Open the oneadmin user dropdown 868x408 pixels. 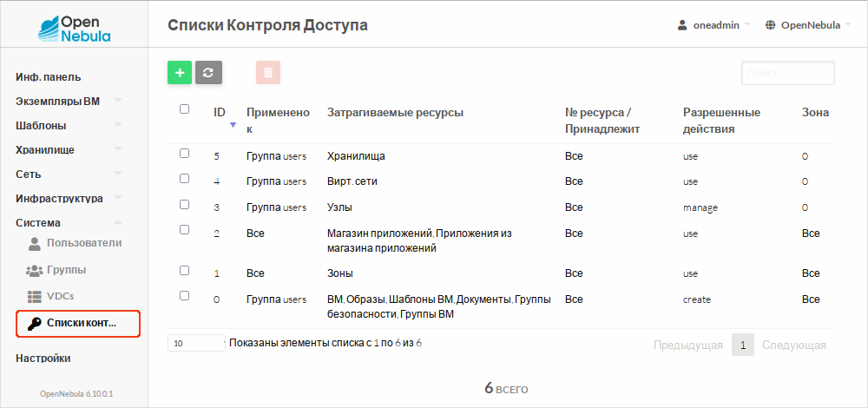pyautogui.click(x=715, y=25)
